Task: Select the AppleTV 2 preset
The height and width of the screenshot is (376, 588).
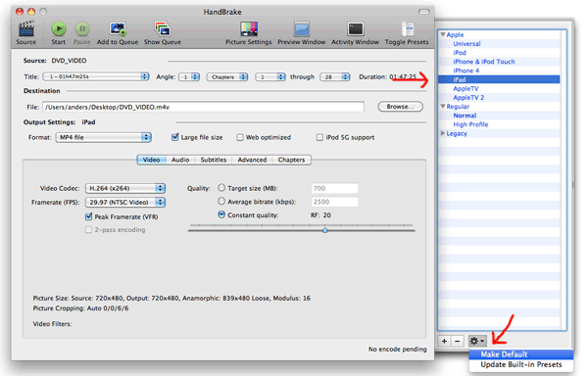Action: 468,97
